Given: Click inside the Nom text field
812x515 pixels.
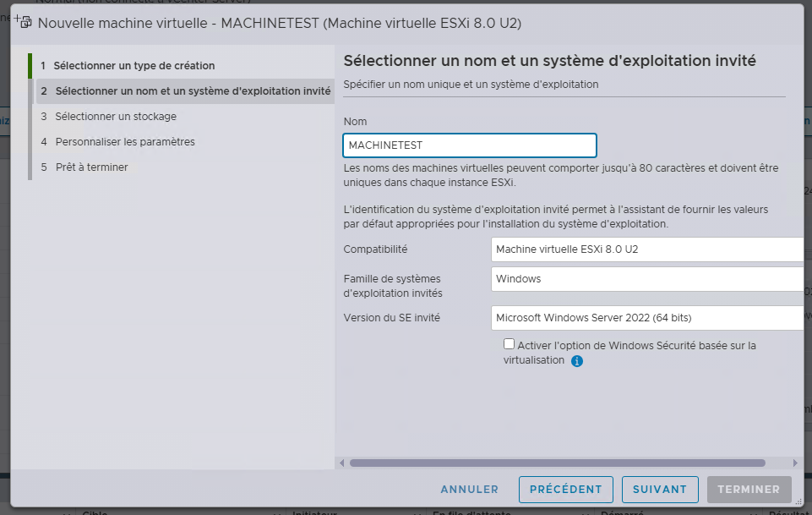Looking at the screenshot, I should tap(470, 145).
